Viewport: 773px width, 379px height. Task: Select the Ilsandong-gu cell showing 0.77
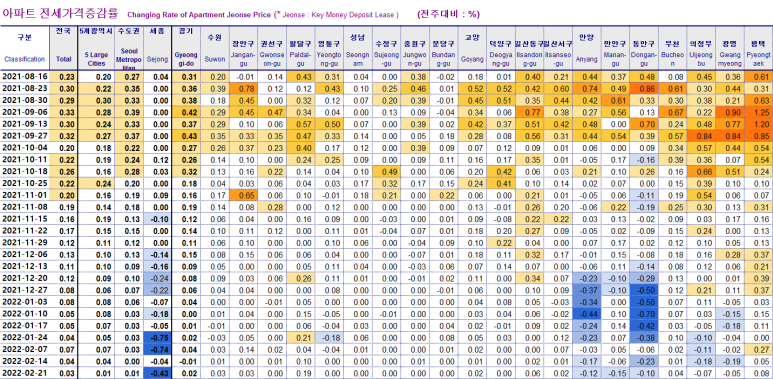[x=529, y=112]
